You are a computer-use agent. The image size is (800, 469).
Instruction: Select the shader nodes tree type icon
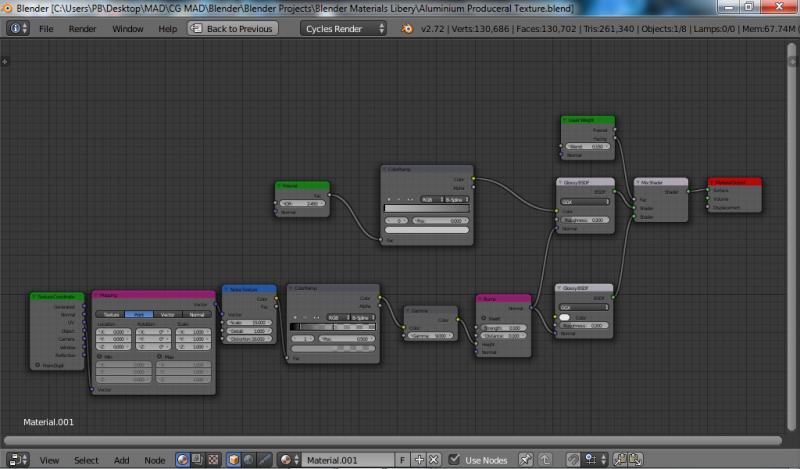tap(183, 460)
